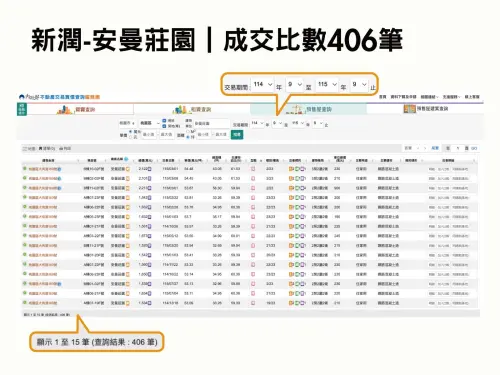Click the list view icon in results toolbar
500x375 pixels.
[x=41, y=149]
